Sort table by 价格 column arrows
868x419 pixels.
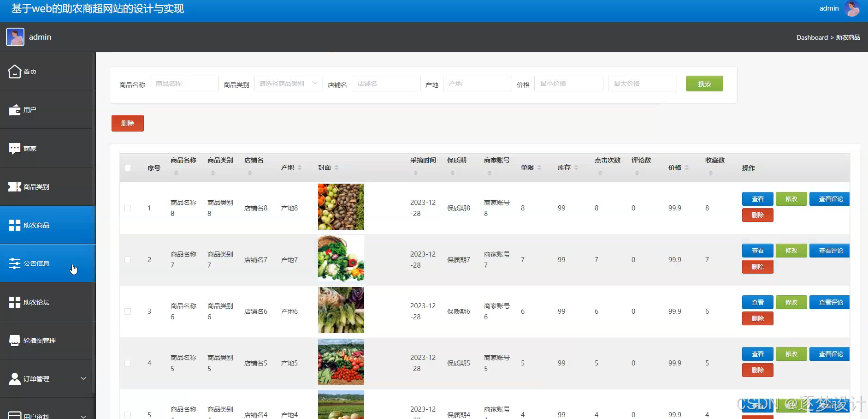[x=687, y=168]
